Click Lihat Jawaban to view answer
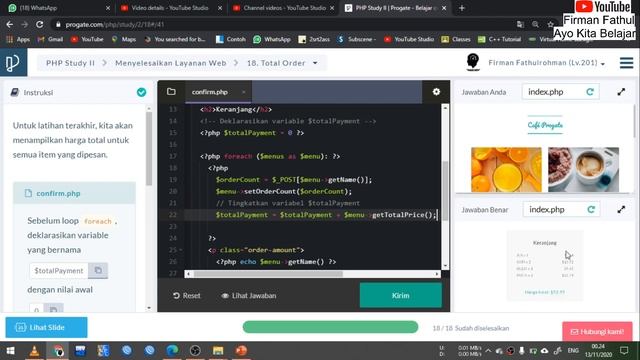 (249, 296)
